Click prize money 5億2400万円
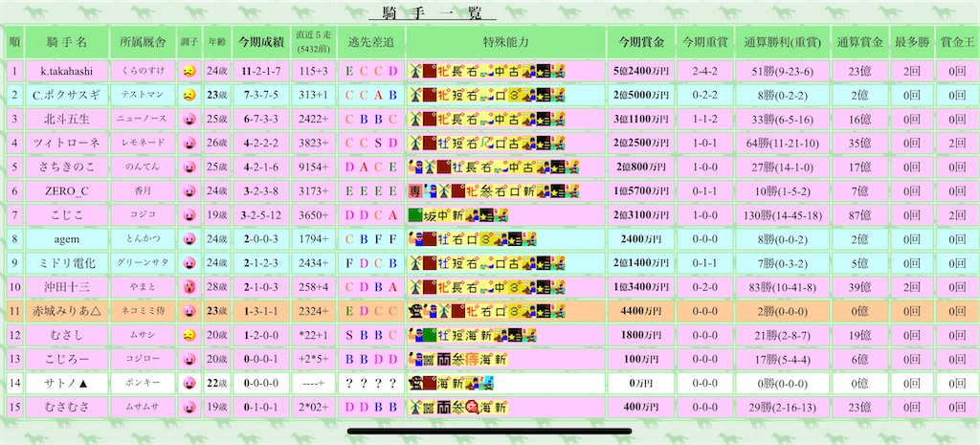980x445 pixels. [640, 71]
